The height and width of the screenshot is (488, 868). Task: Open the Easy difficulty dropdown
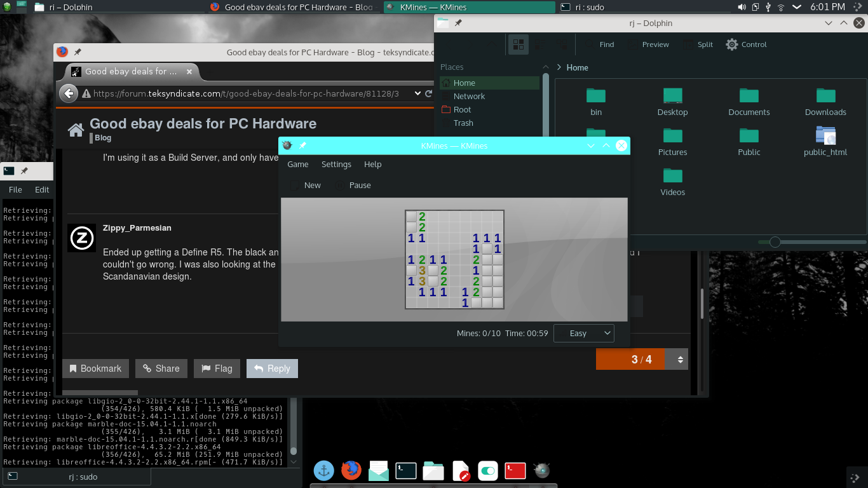coord(583,333)
